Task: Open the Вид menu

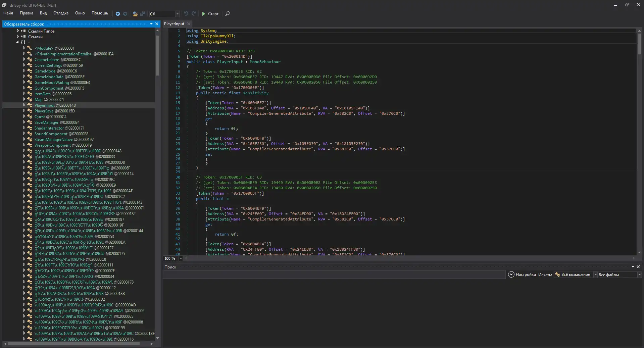Action: 43,13
